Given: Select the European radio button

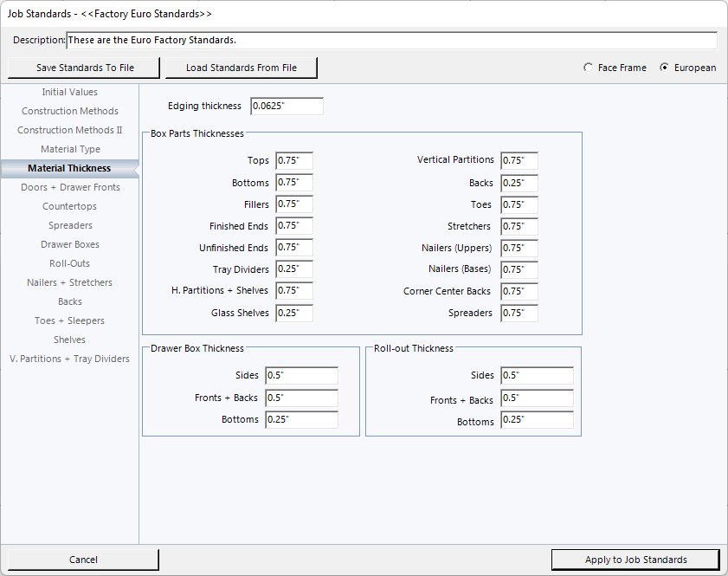Looking at the screenshot, I should pyautogui.click(x=665, y=68).
